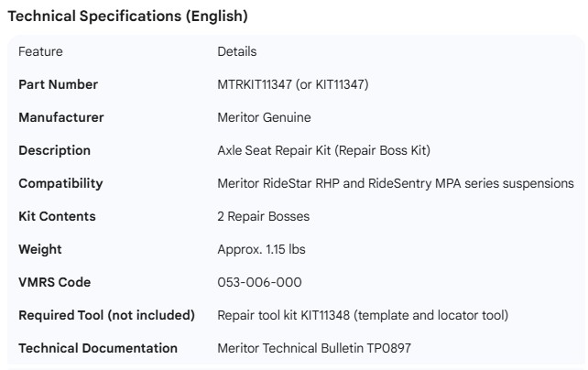The height and width of the screenshot is (370, 588).
Task: Click the Details column header
Action: pos(236,51)
